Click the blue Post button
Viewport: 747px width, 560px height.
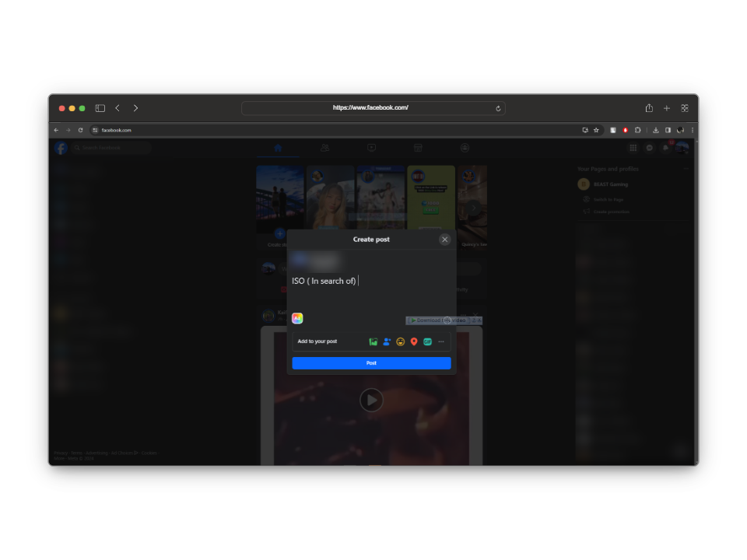pos(371,363)
